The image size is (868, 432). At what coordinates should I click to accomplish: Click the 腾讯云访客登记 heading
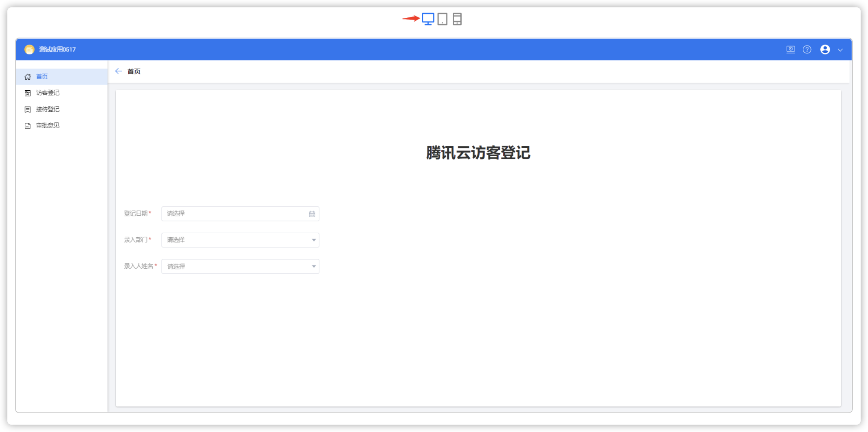(x=478, y=153)
